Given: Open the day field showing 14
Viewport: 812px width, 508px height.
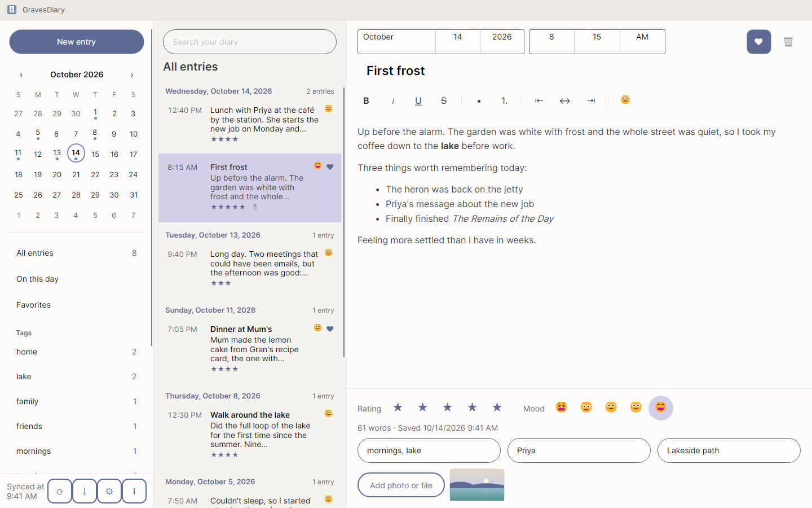Looking at the screenshot, I should click(x=458, y=42).
